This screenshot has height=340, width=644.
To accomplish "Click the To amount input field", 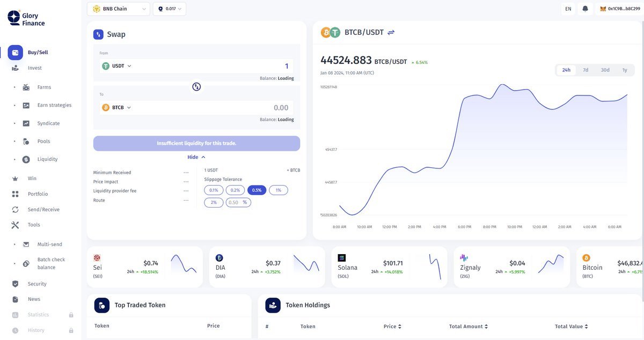I will click(196, 107).
